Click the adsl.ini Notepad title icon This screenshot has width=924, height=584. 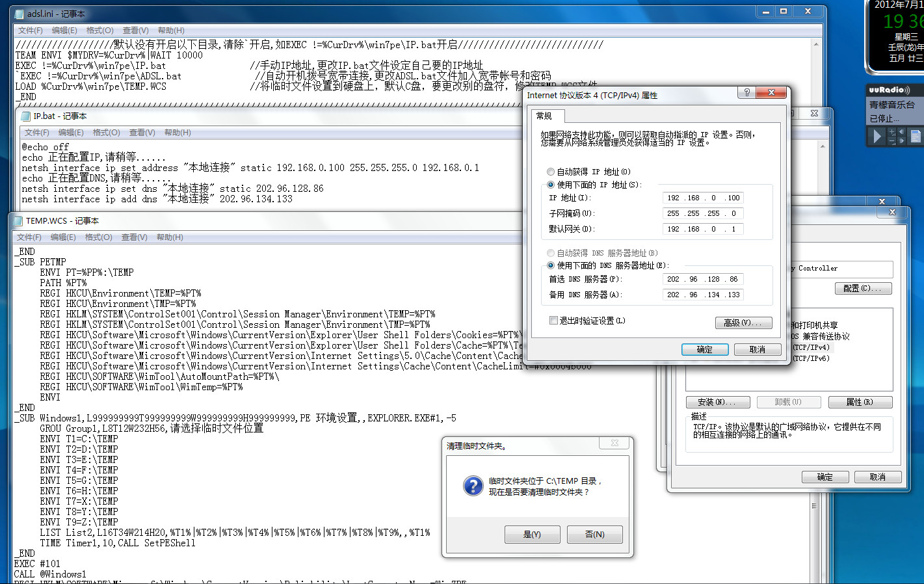pyautogui.click(x=20, y=14)
